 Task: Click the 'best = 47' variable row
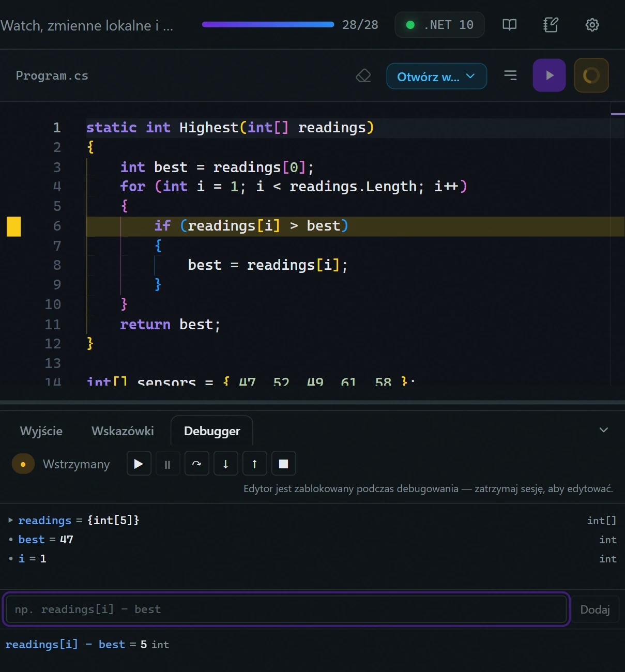click(x=312, y=540)
